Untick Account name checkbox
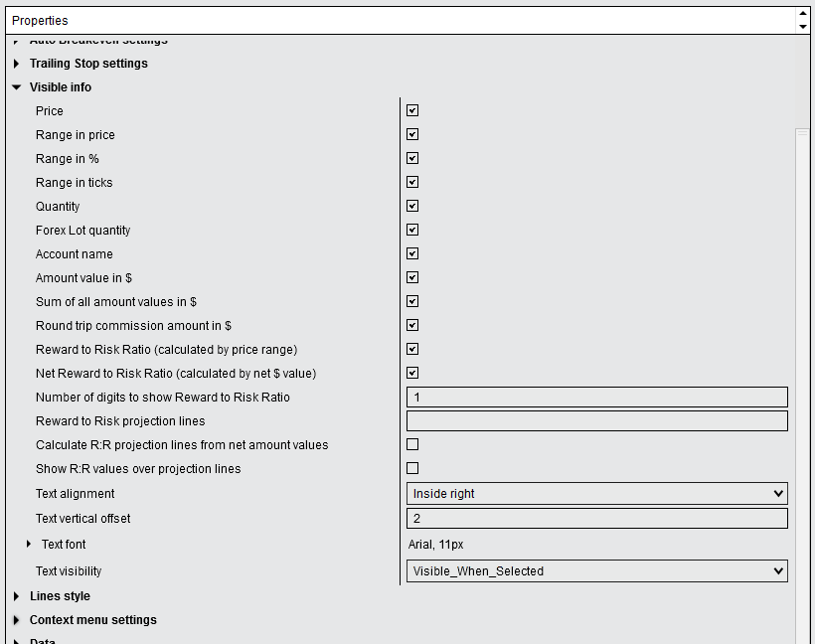The width and height of the screenshot is (815, 644). click(412, 253)
